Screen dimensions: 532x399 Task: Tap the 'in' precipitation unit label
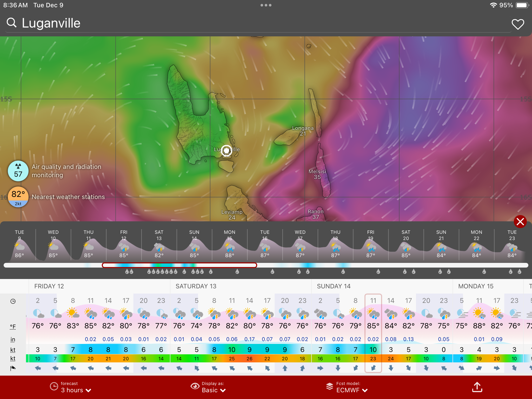coord(13,340)
